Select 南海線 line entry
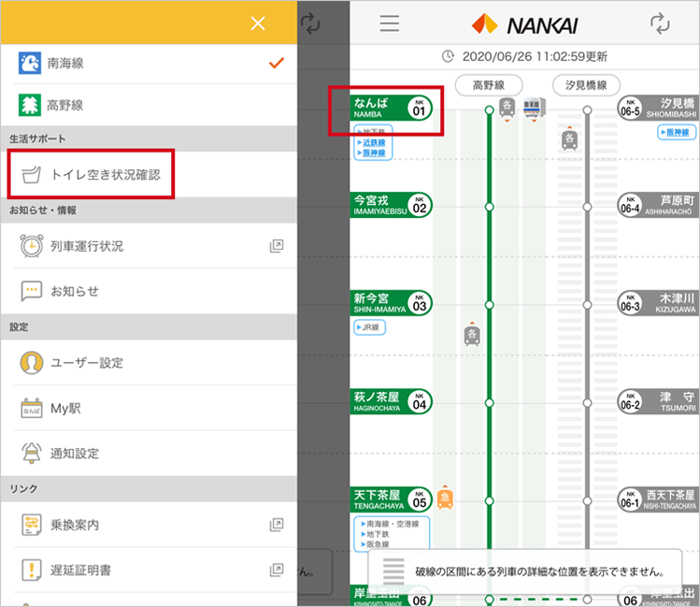The height and width of the screenshot is (607, 700). pyautogui.click(x=149, y=64)
